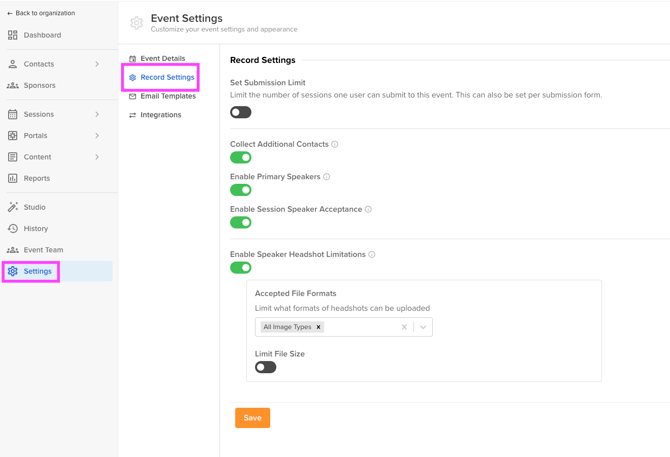The width and height of the screenshot is (670, 457).
Task: Click the History clock icon
Action: pyautogui.click(x=12, y=228)
